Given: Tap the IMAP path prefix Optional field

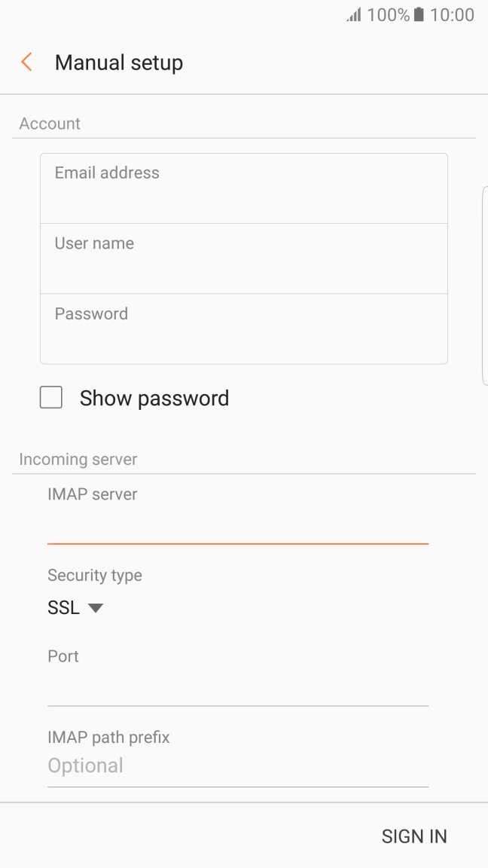Looking at the screenshot, I should click(237, 765).
